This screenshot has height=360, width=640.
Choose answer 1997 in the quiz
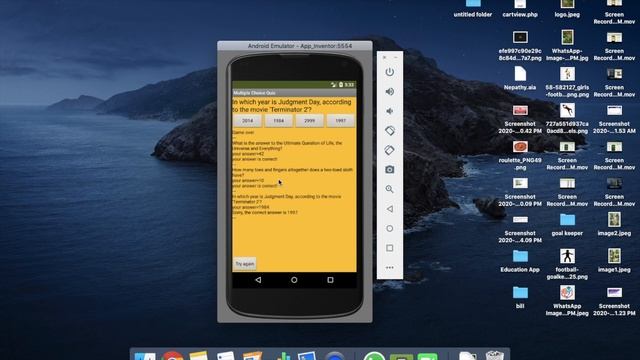click(340, 121)
